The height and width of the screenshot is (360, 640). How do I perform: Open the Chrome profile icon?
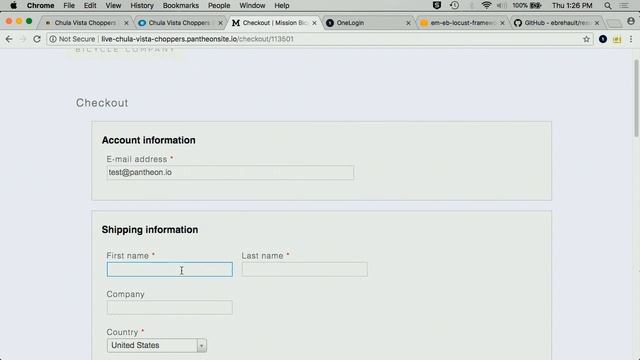coord(631,21)
